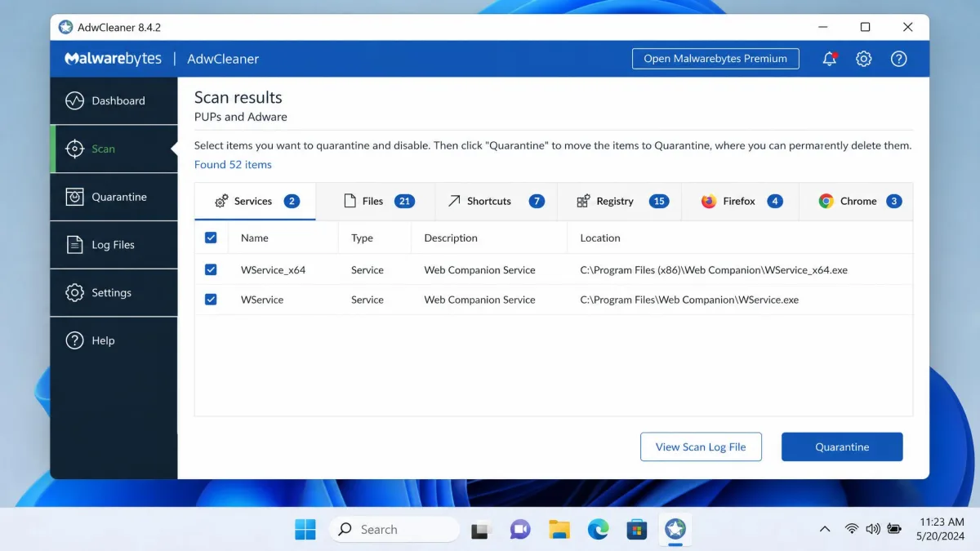
Task: Click the Wi-Fi network tray icon
Action: (x=852, y=530)
